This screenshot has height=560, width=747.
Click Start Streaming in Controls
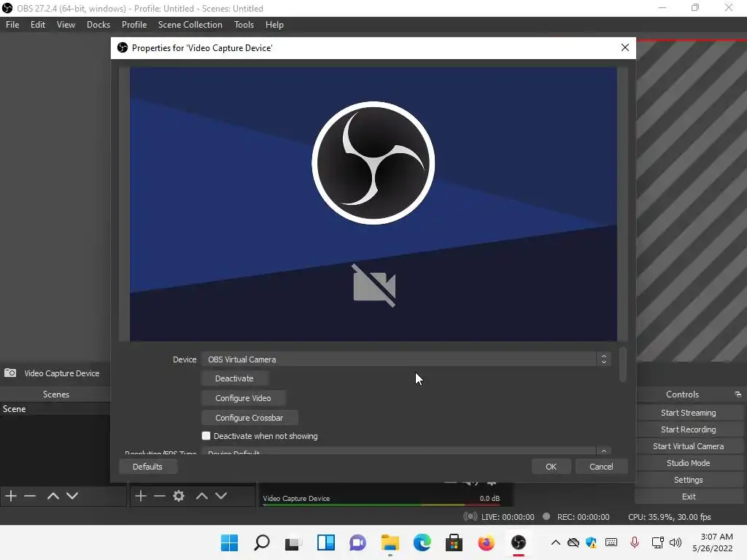point(689,413)
